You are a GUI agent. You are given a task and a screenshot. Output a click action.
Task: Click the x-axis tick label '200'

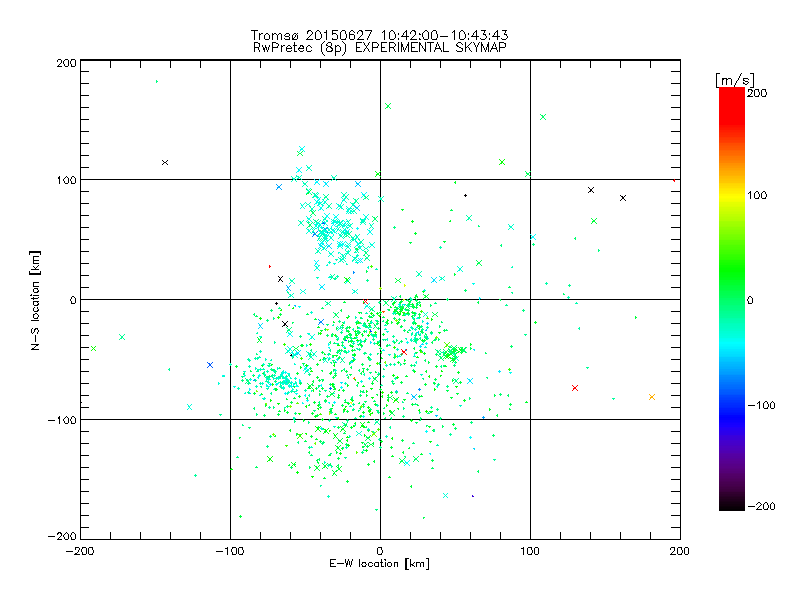[x=680, y=551]
